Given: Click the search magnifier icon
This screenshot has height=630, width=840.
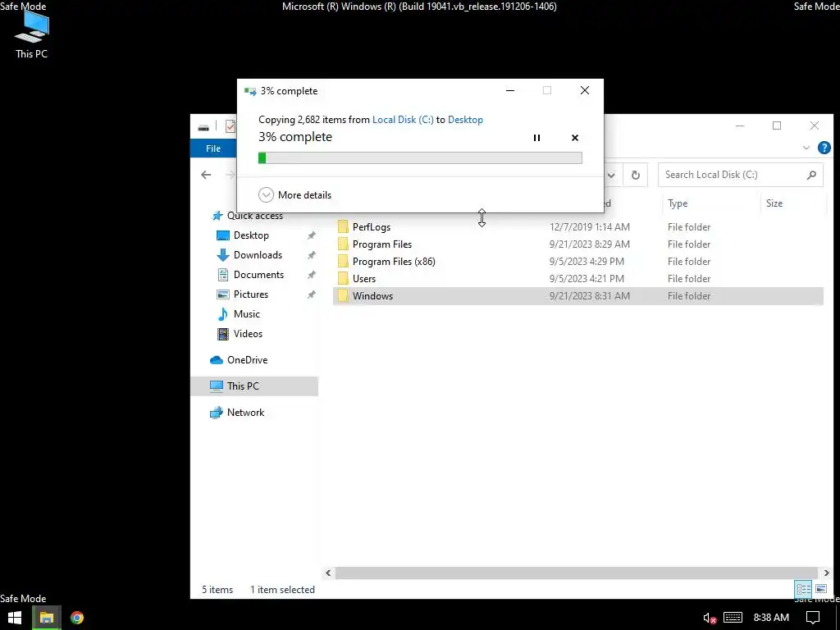Looking at the screenshot, I should coord(811,175).
